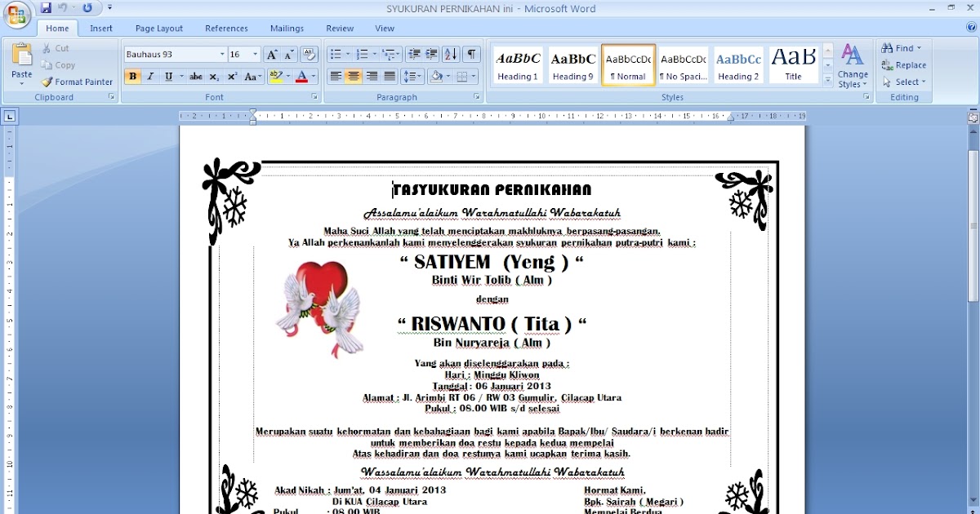This screenshot has width=980, height=514.
Task: Customize the Quick Access Toolbar dropdown
Action: pos(109,8)
